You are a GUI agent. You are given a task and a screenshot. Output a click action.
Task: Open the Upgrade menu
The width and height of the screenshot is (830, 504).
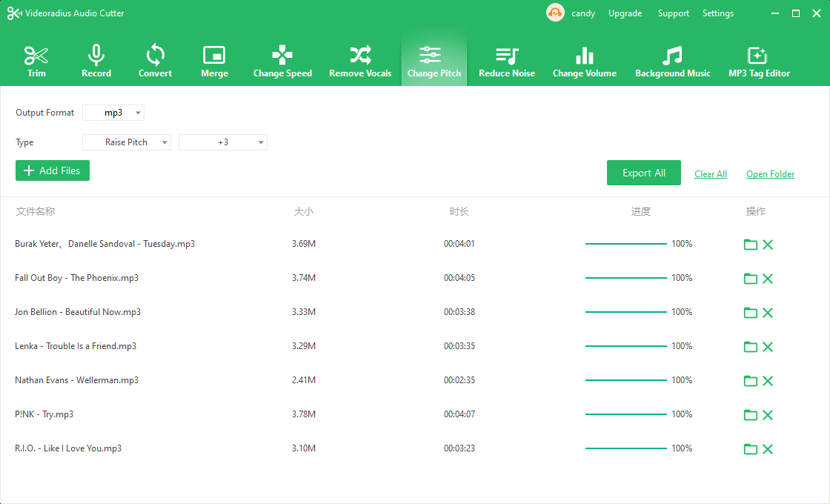tap(625, 13)
